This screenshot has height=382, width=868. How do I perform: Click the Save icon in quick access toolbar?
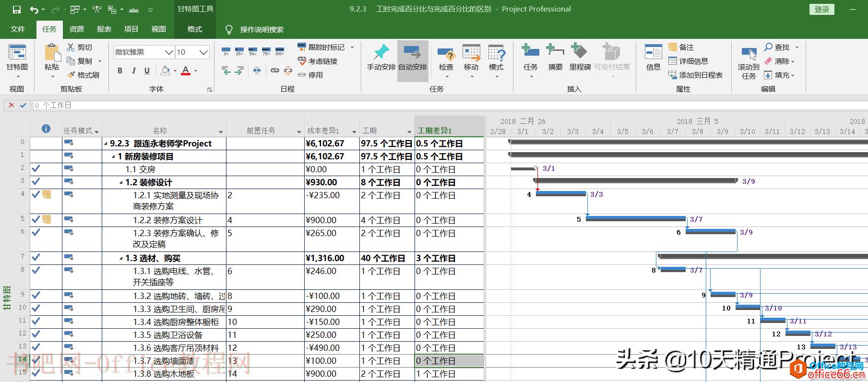(x=17, y=9)
